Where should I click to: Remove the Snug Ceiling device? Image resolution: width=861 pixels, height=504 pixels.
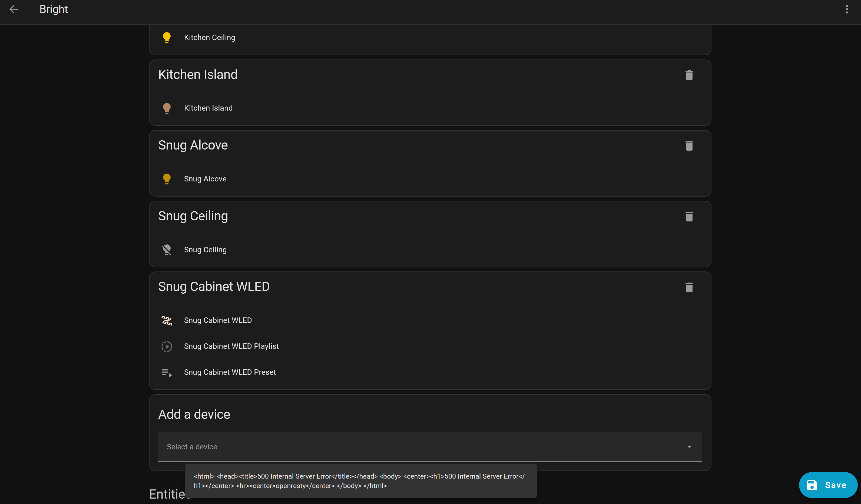[x=689, y=217]
